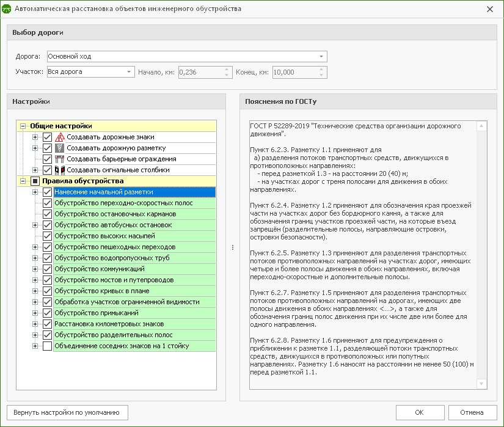Expand 'Обработка участков ограниченной видимости' node

tap(35, 302)
